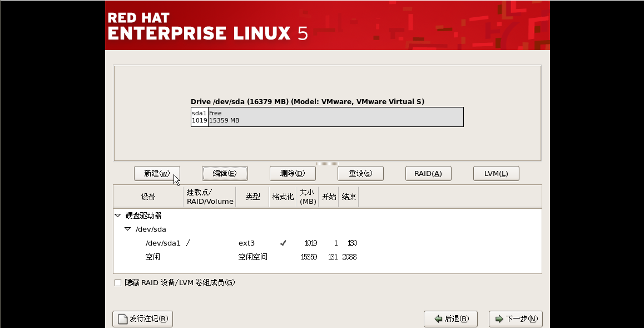Viewport: 644px width, 328px height.
Task: Open 发行注记 release notes
Action: (143, 319)
